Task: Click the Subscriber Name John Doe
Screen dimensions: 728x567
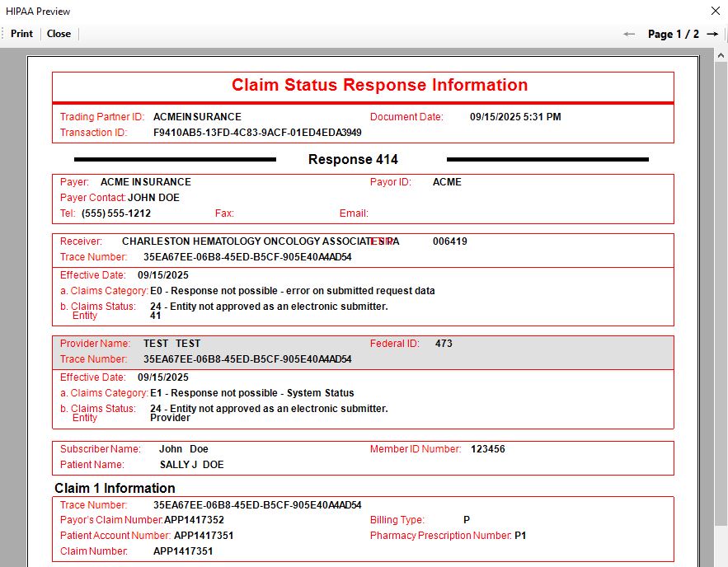Action: pos(183,449)
